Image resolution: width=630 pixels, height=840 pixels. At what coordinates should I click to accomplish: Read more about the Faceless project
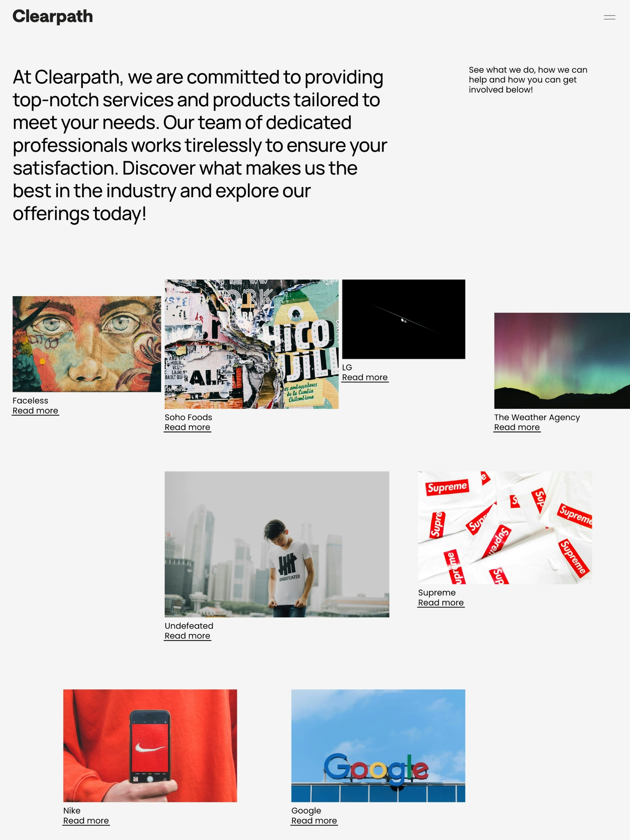click(35, 410)
